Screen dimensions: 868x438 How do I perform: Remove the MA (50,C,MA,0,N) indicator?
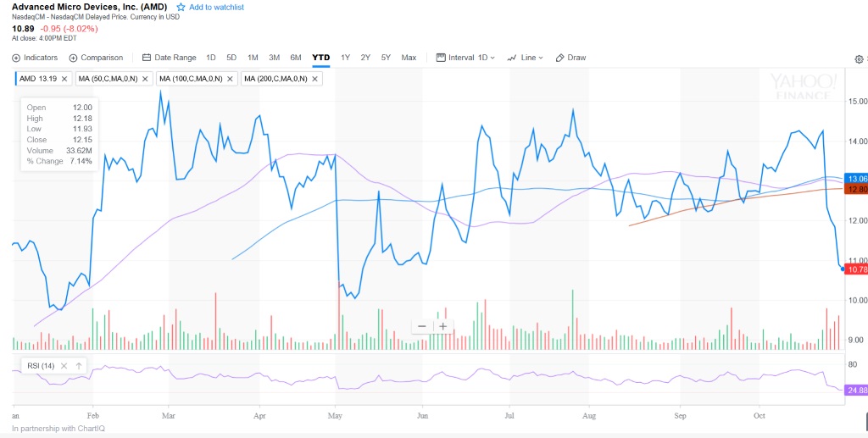click(x=145, y=79)
